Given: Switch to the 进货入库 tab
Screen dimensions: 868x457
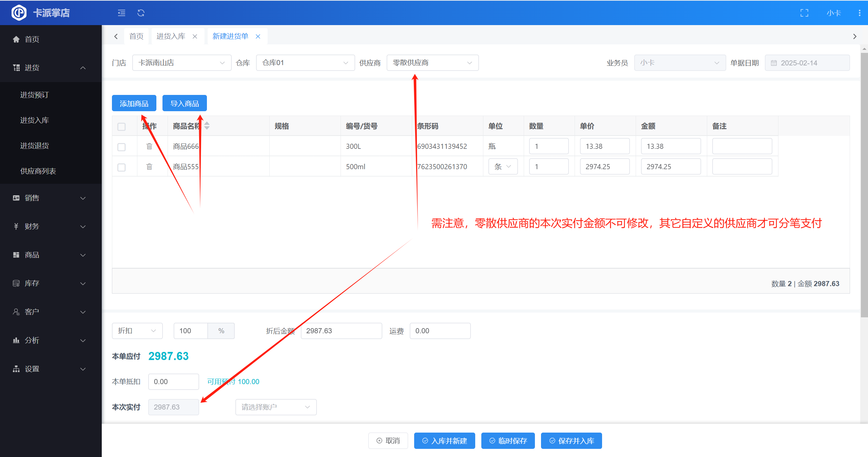Looking at the screenshot, I should [171, 36].
